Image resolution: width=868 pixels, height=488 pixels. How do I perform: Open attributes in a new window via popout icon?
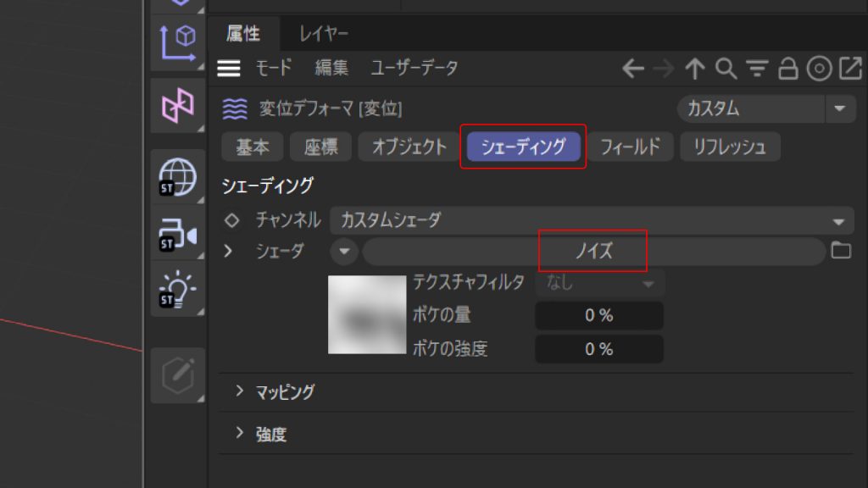click(848, 69)
